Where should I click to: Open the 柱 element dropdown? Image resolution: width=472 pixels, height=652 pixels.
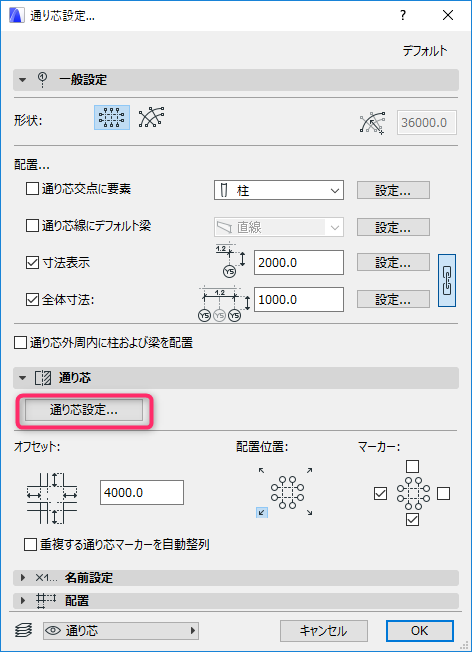[279, 190]
